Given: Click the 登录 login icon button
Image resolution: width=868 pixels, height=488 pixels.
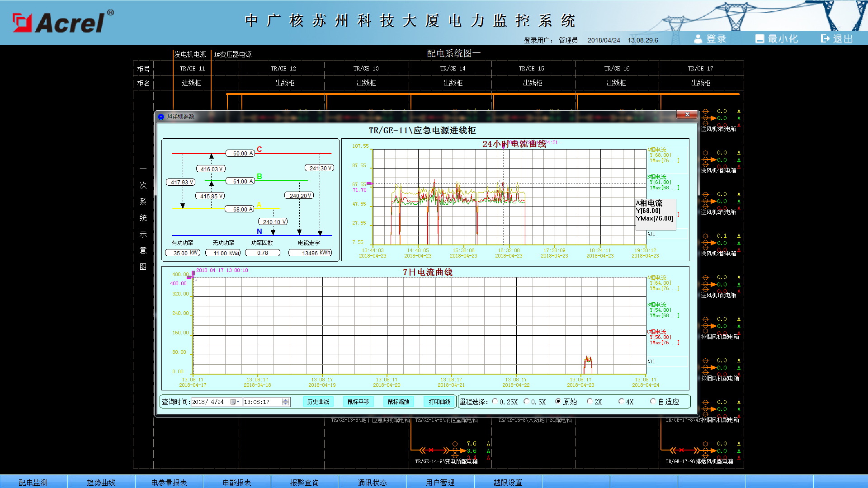Looking at the screenshot, I should 710,39.
